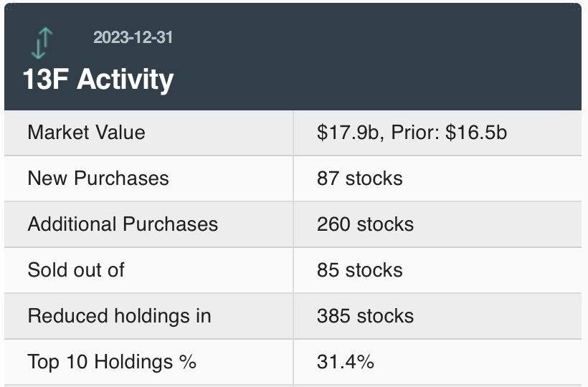Select the Sold out of label
This screenshot has width=588, height=387.
(76, 270)
